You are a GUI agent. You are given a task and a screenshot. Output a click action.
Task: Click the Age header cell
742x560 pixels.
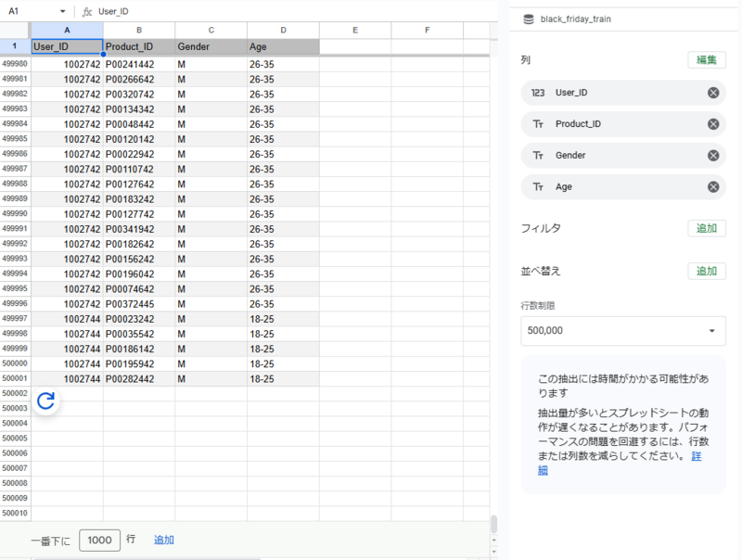click(x=283, y=47)
